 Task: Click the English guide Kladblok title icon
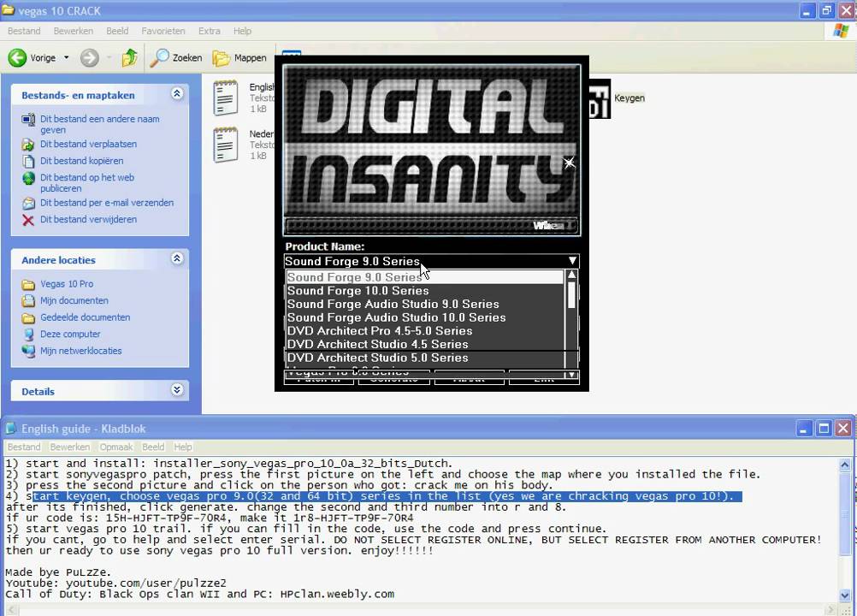point(11,428)
